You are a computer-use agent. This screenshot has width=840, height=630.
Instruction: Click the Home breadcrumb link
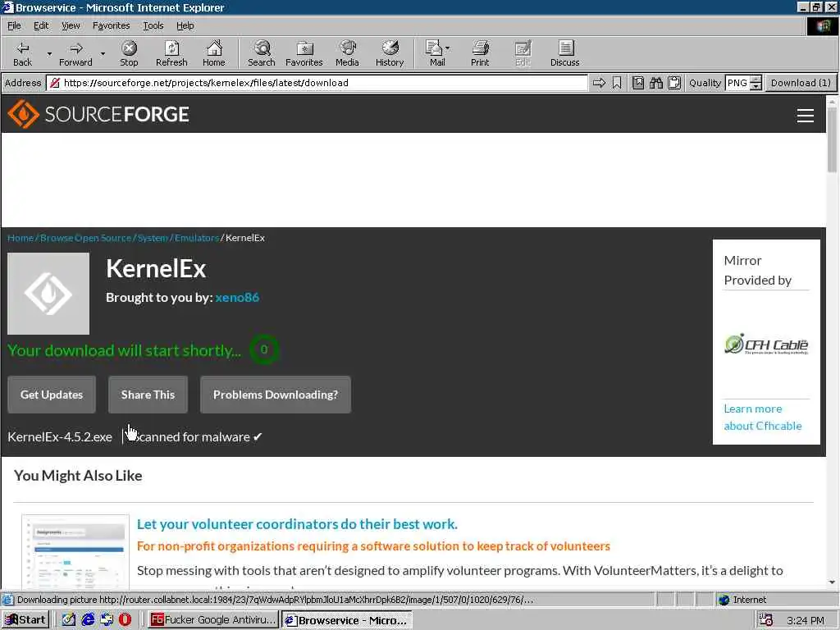tap(21, 238)
